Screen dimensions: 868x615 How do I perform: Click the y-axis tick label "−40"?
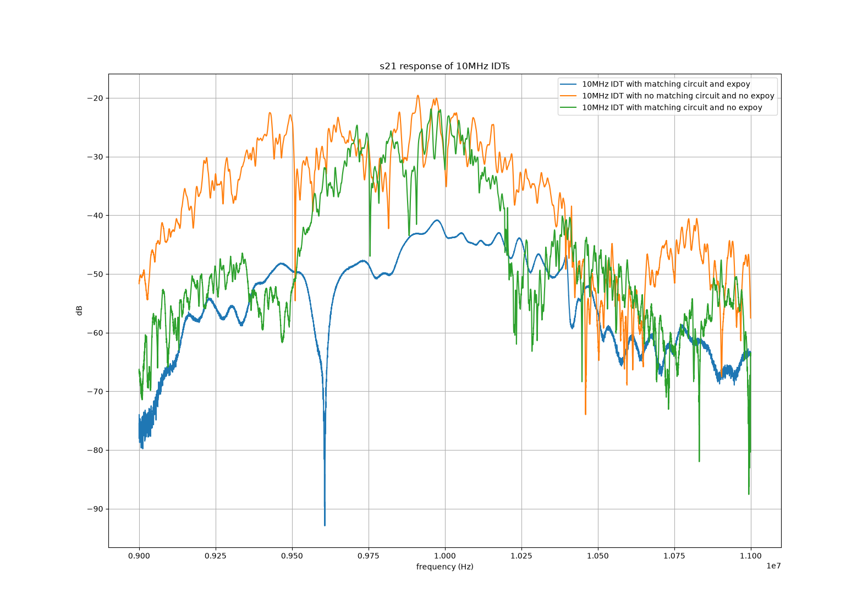pyautogui.click(x=95, y=216)
